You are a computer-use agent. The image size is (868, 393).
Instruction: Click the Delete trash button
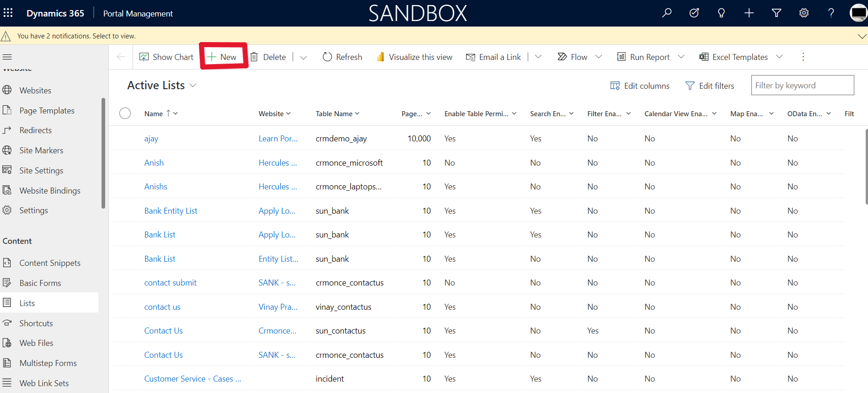268,57
